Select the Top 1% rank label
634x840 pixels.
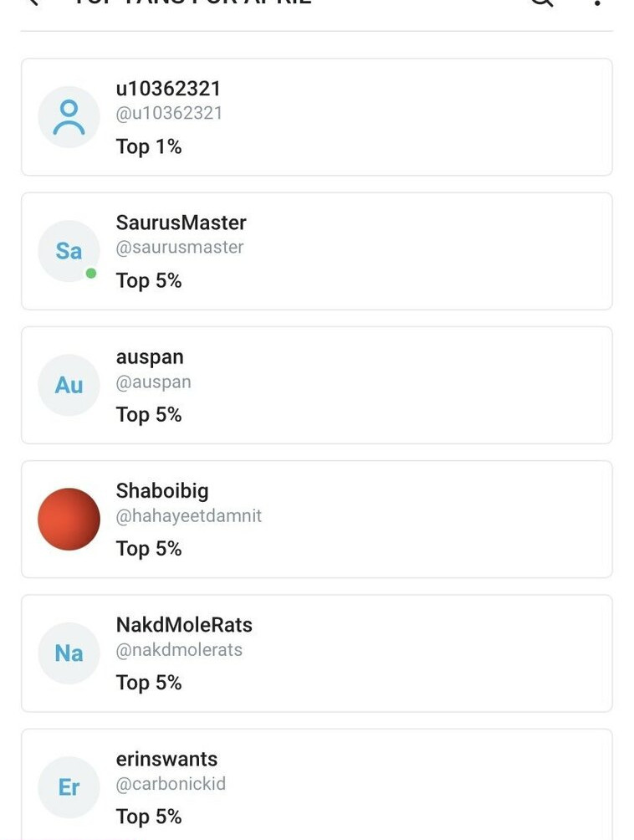pos(149,146)
